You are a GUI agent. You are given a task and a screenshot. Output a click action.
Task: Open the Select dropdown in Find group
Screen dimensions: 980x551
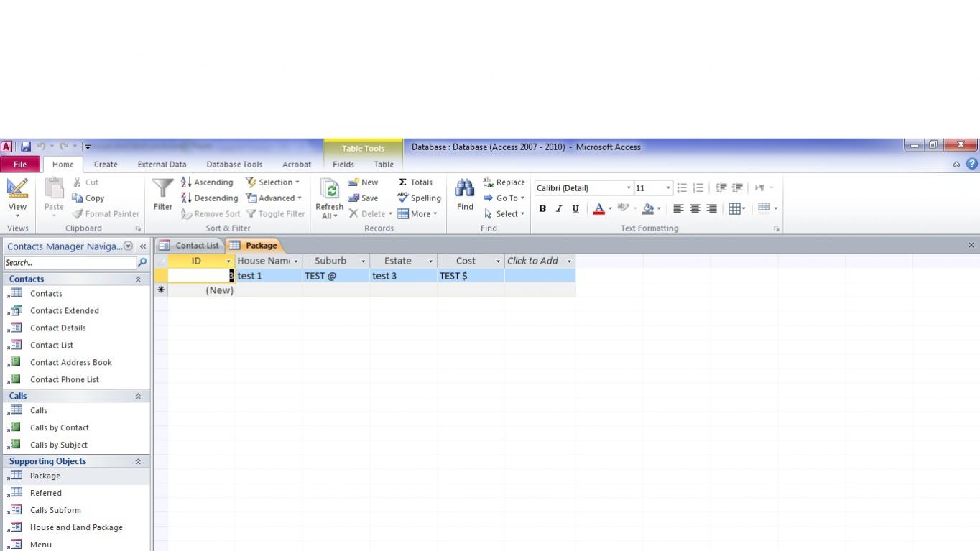tap(504, 214)
